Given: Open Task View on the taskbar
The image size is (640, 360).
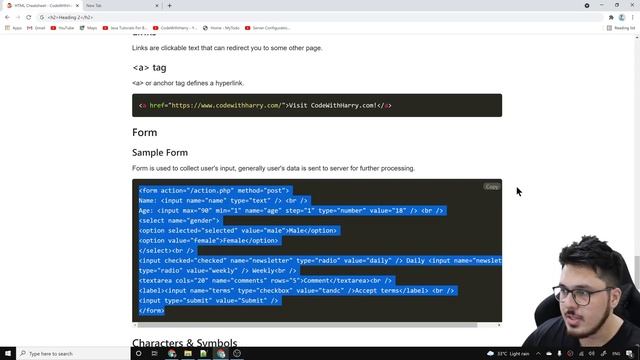Looking at the screenshot, I should pyautogui.click(x=154, y=353).
